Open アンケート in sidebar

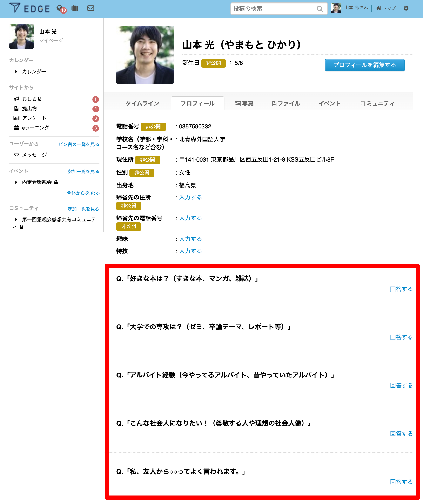[x=34, y=118]
